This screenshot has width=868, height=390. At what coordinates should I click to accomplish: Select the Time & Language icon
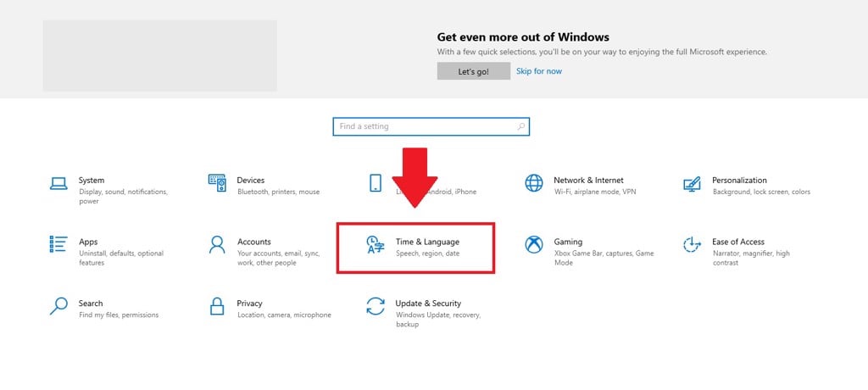point(376,244)
